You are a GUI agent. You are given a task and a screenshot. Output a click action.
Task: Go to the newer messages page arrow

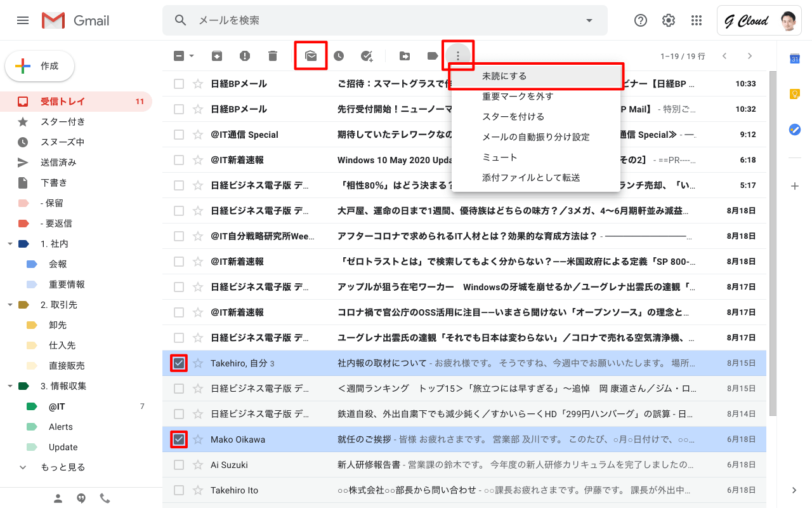click(724, 56)
